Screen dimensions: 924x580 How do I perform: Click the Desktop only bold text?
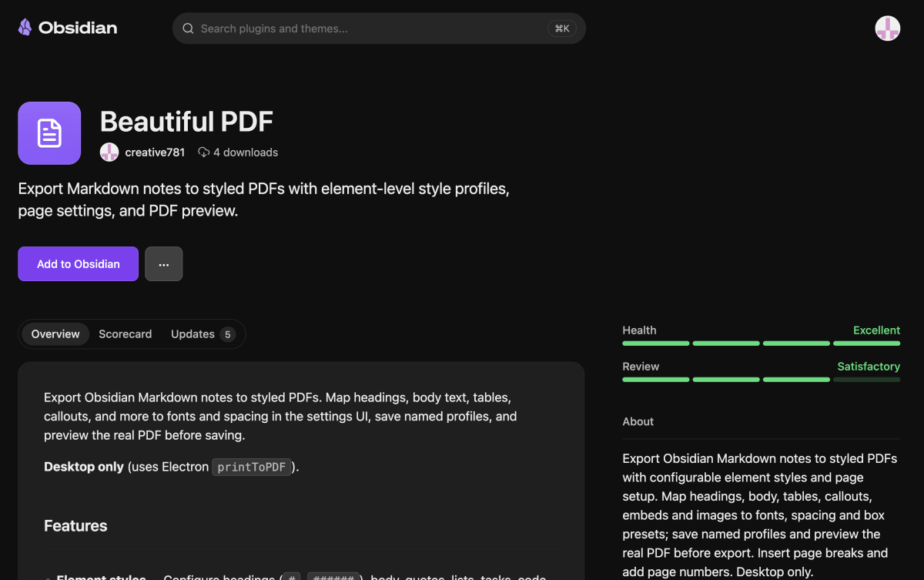point(84,467)
